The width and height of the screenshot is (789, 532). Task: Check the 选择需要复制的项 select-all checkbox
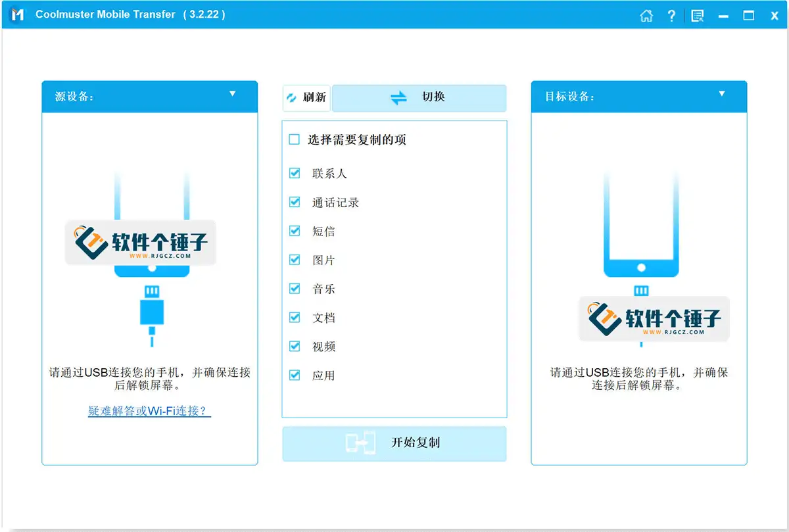[x=295, y=139]
